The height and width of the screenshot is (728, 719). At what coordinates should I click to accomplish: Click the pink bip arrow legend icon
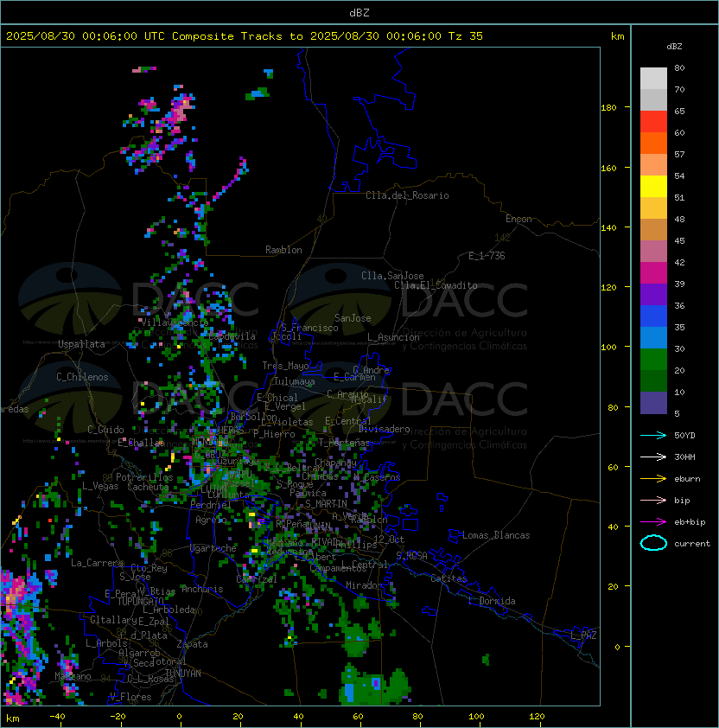point(653,500)
